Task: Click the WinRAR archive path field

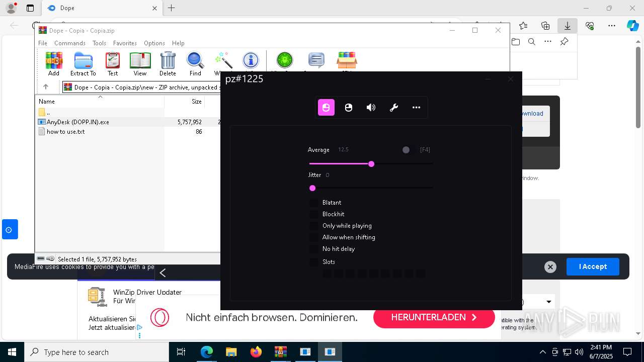Action: [142, 87]
